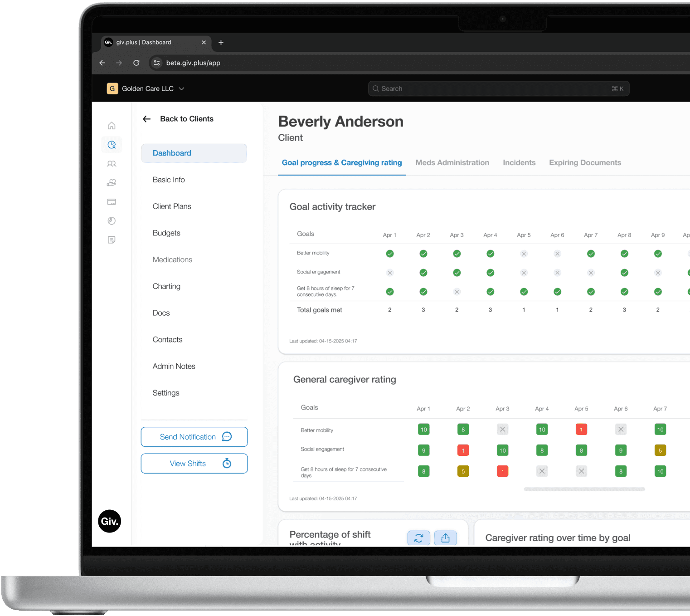This screenshot has width=690, height=616.
Task: Switch to Incidents tab
Action: (x=519, y=163)
